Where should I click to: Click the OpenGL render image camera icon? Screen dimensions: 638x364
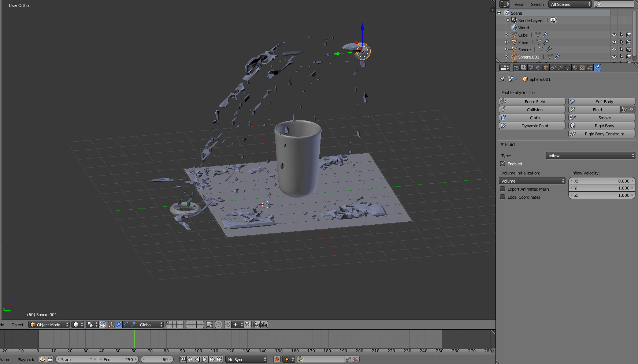pyautogui.click(x=257, y=324)
